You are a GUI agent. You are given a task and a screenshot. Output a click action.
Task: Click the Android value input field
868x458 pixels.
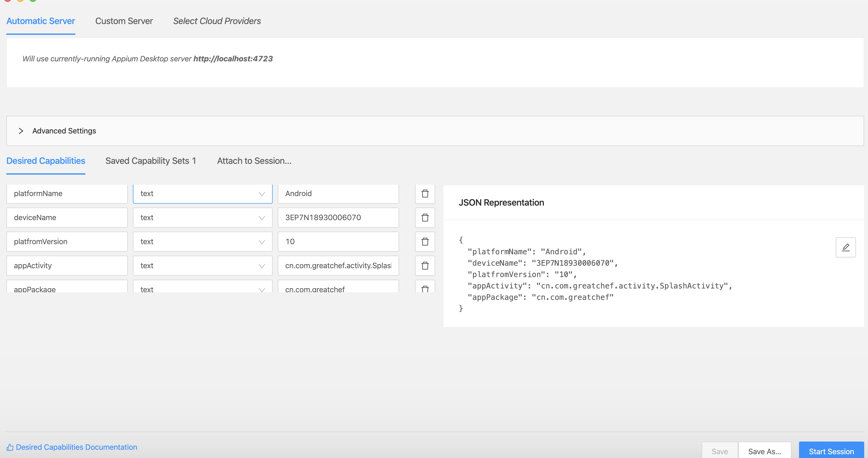tap(338, 194)
